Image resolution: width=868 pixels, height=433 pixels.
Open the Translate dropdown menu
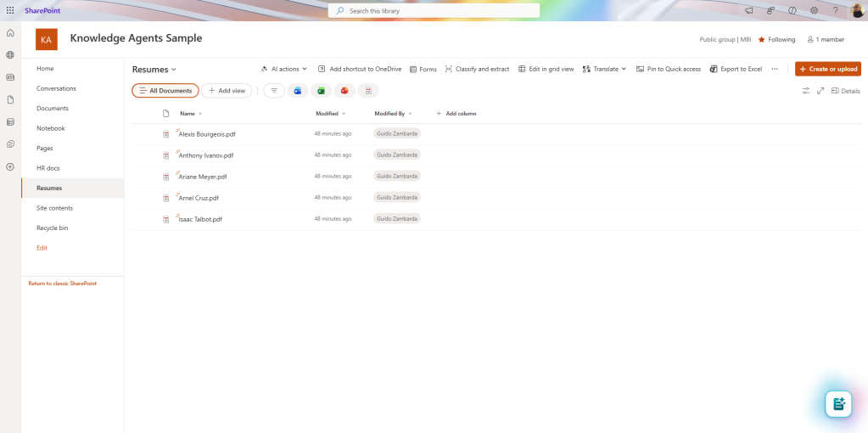[604, 69]
